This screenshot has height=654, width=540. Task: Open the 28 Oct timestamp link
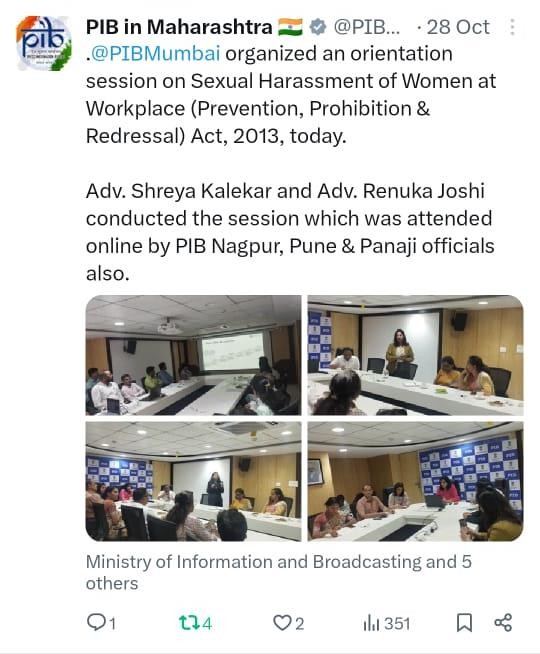458,28
